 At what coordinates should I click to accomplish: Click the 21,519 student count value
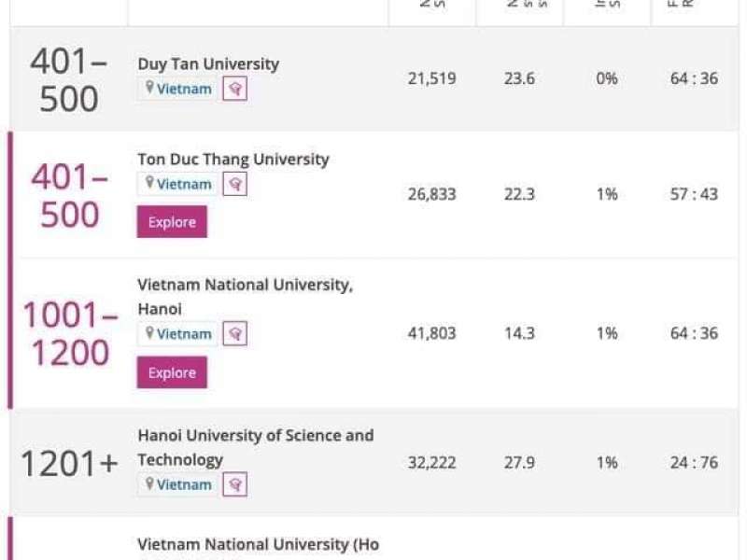431,78
